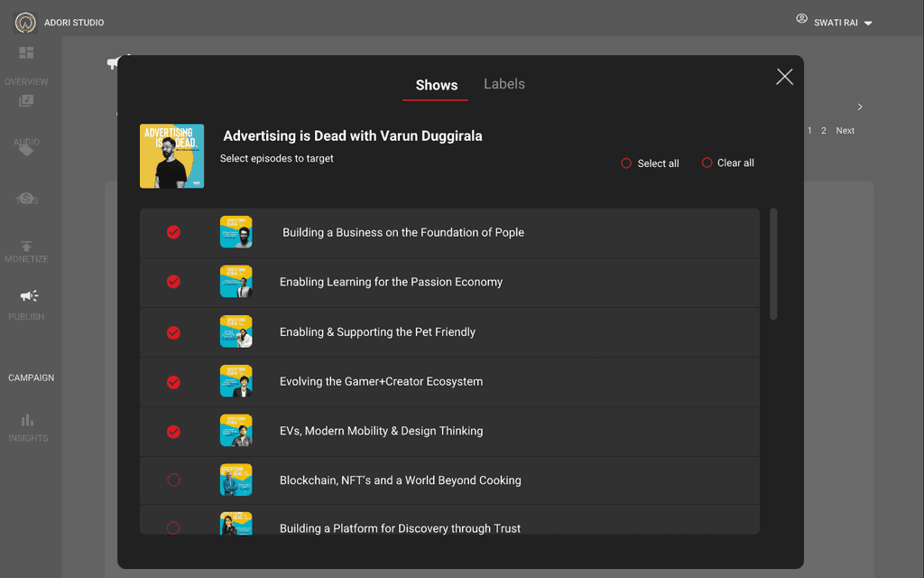Screen dimensions: 924x578
Task: Open the Overview dashboard icon in sidebar
Action: click(26, 53)
